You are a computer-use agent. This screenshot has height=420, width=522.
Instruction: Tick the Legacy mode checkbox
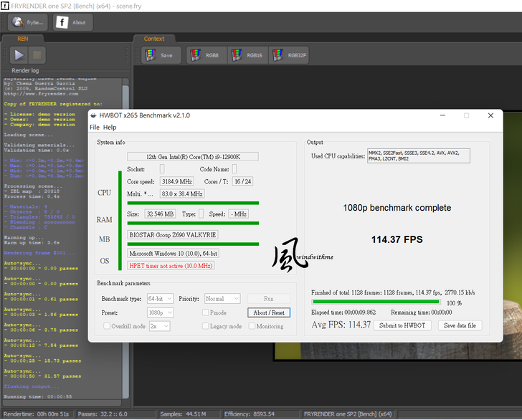point(206,326)
